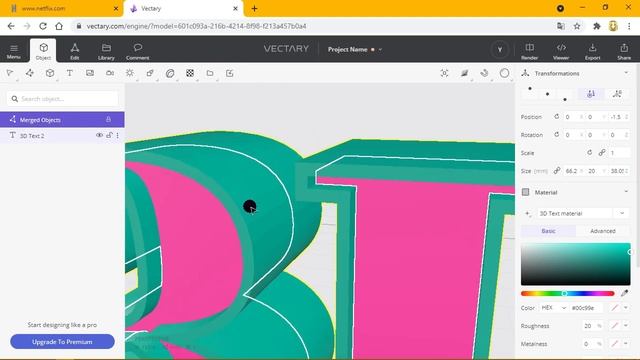640x360 pixels.
Task: Switch to Edit tab
Action: pos(75,51)
